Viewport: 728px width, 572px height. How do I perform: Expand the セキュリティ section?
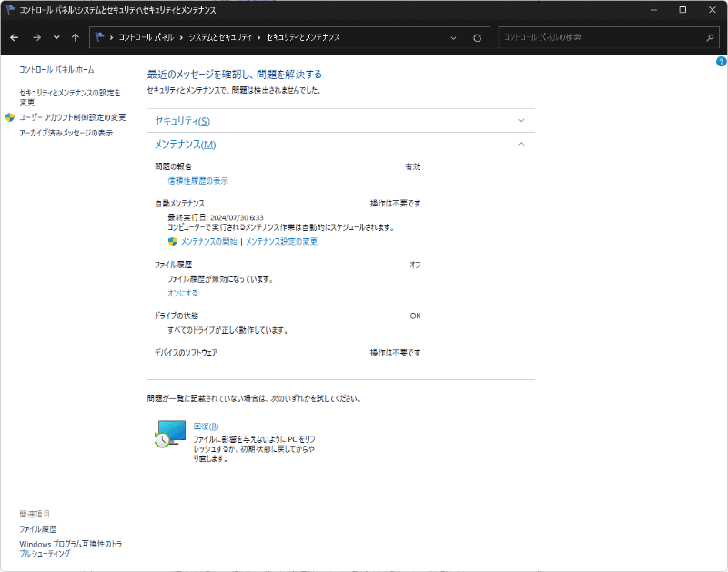pos(521,120)
